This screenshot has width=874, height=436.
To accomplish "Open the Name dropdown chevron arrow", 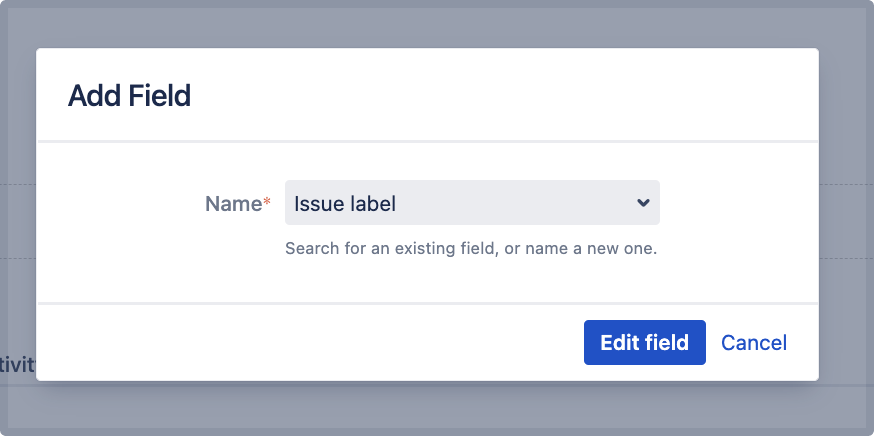I will point(643,203).
